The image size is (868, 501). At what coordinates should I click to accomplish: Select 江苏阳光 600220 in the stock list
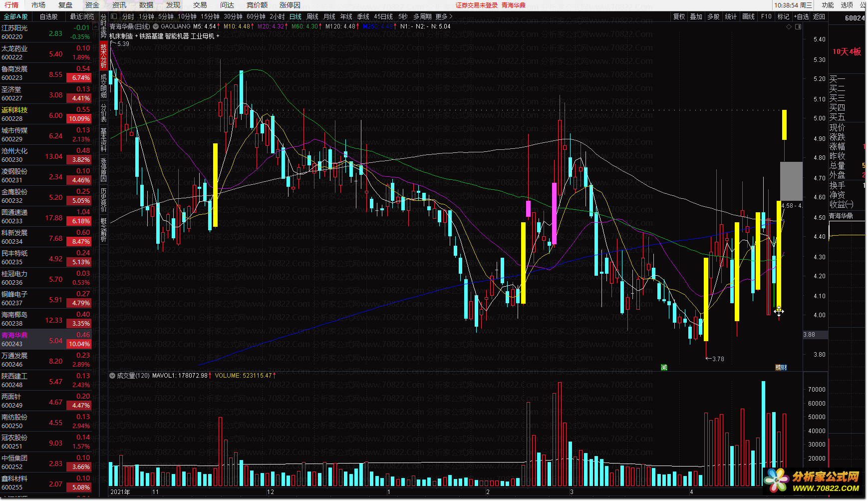[x=46, y=32]
